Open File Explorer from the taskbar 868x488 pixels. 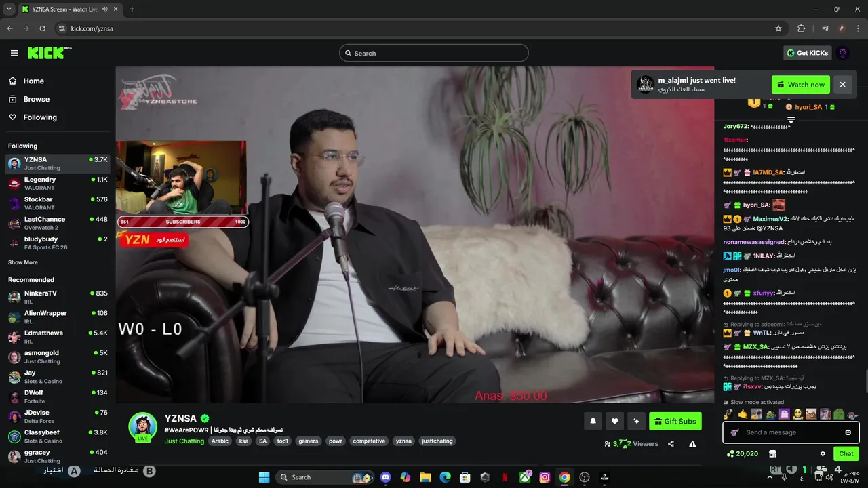[x=425, y=477]
